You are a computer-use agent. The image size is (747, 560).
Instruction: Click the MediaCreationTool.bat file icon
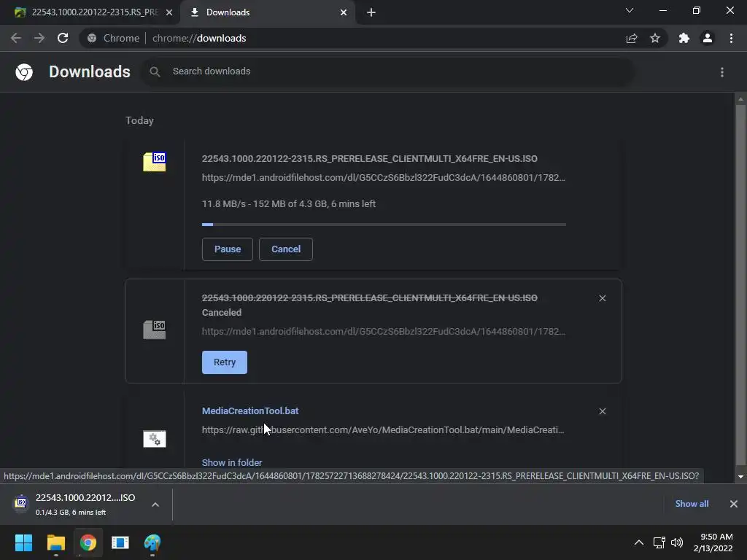coord(155,438)
